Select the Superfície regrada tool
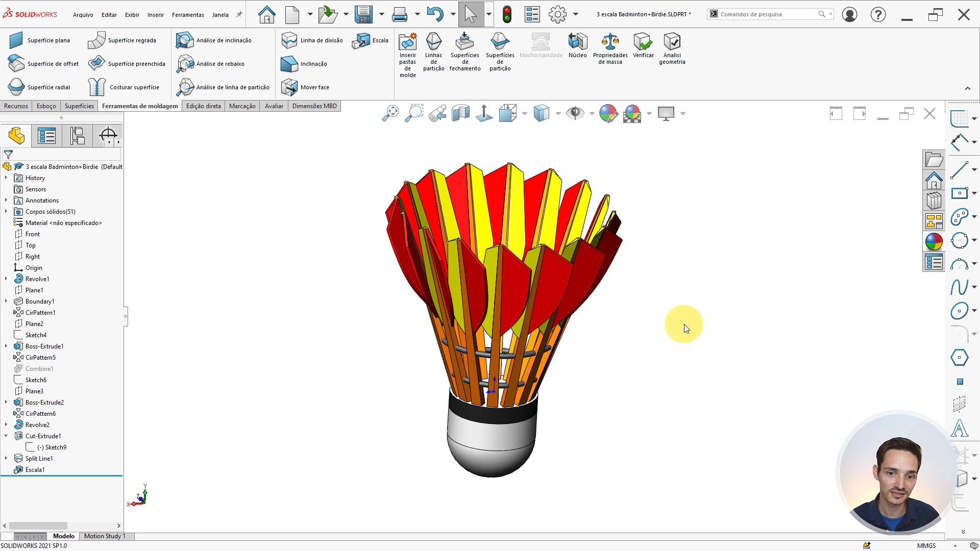This screenshot has width=980, height=551. click(x=122, y=40)
